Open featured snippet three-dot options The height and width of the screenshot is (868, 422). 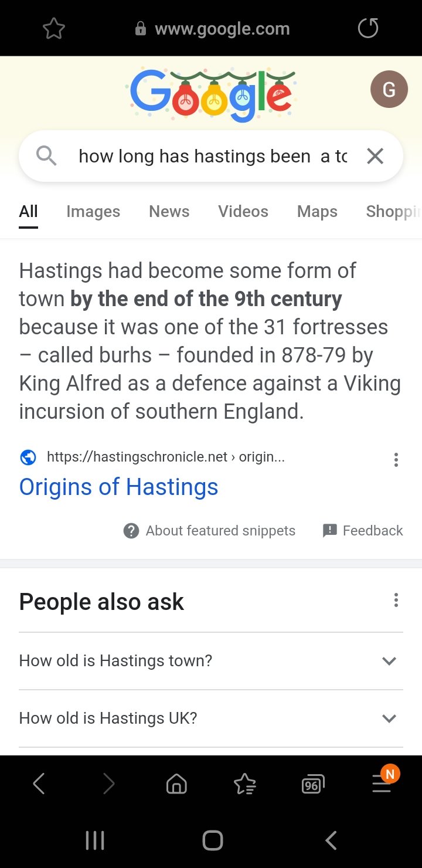396,460
